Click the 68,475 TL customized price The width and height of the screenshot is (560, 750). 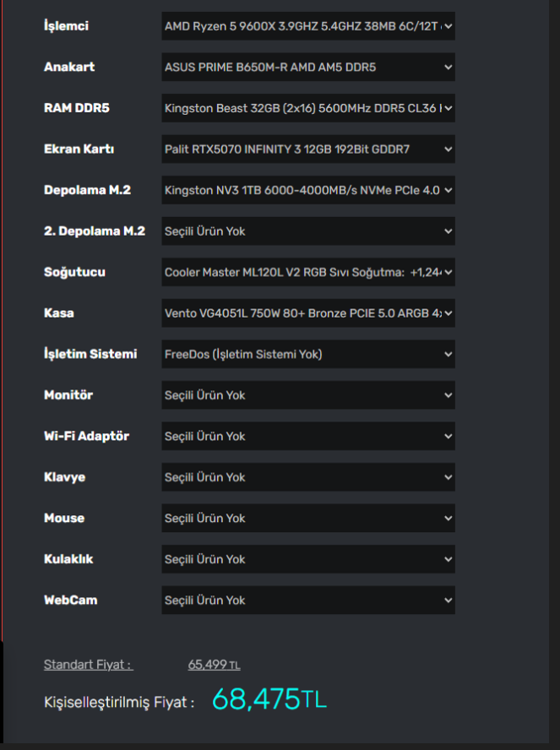click(269, 699)
